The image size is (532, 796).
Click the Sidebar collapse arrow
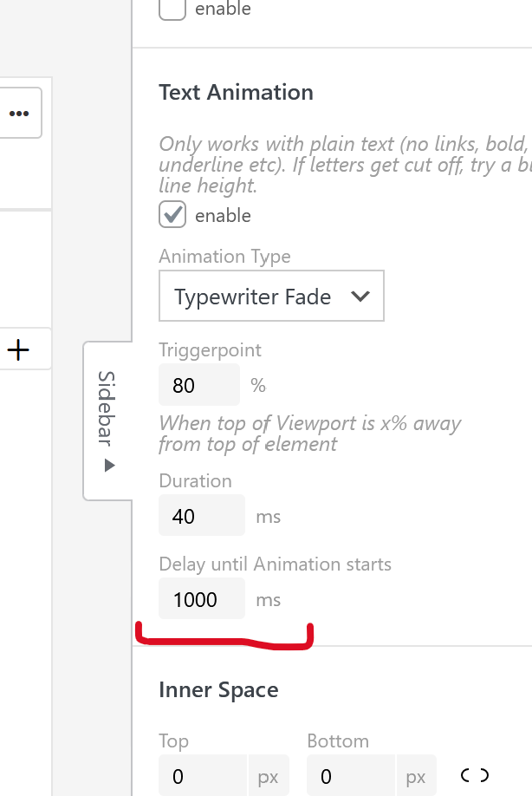point(109,466)
